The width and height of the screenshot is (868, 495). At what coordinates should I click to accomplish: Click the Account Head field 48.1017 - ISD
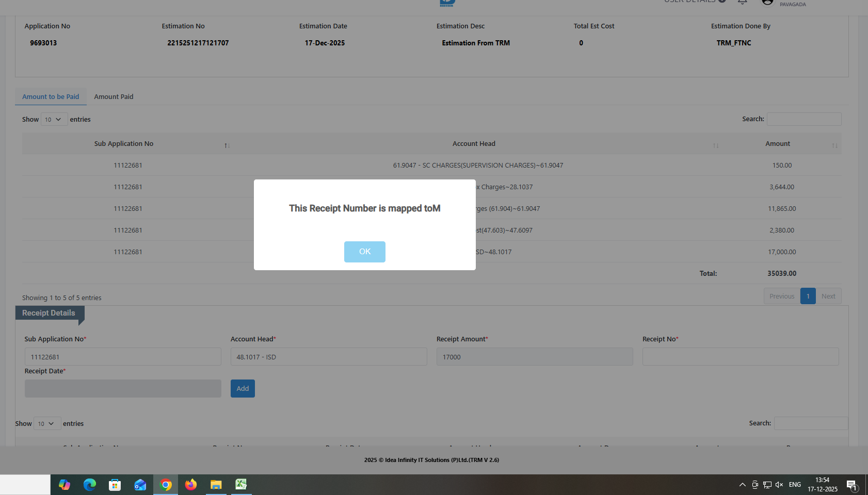[329, 357]
